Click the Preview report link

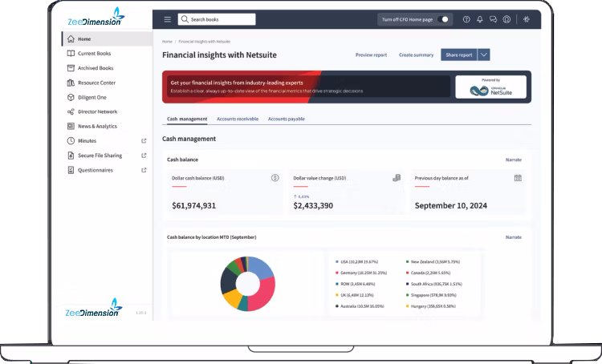(x=371, y=55)
